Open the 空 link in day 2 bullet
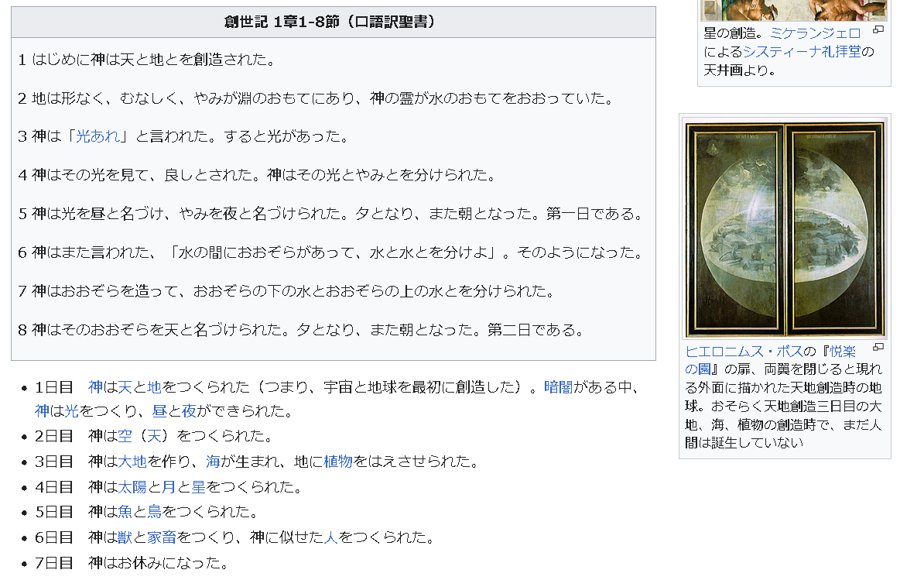Screen dimensions: 924x587 [x=125, y=436]
